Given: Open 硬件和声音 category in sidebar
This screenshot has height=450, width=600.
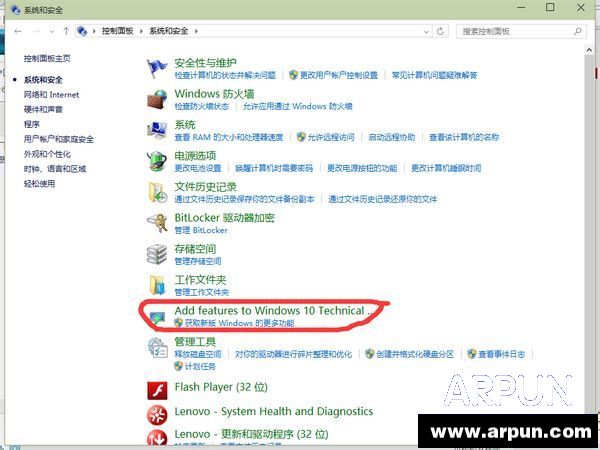Looking at the screenshot, I should tap(43, 109).
